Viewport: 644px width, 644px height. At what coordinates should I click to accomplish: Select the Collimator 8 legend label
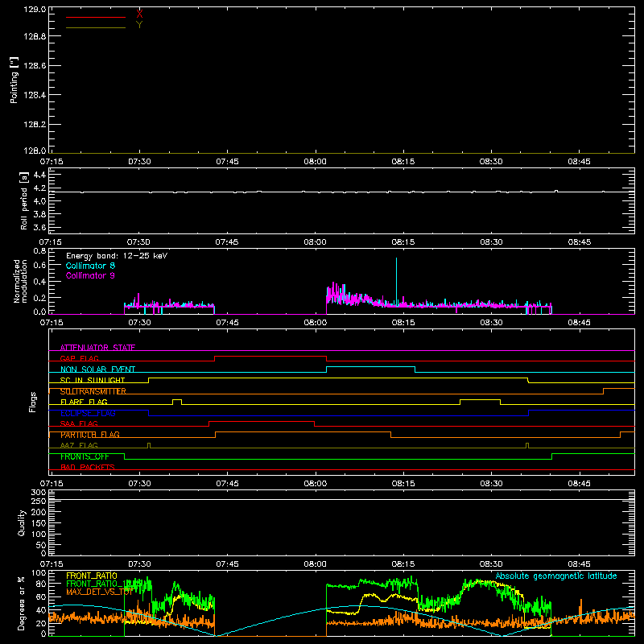tap(90, 266)
